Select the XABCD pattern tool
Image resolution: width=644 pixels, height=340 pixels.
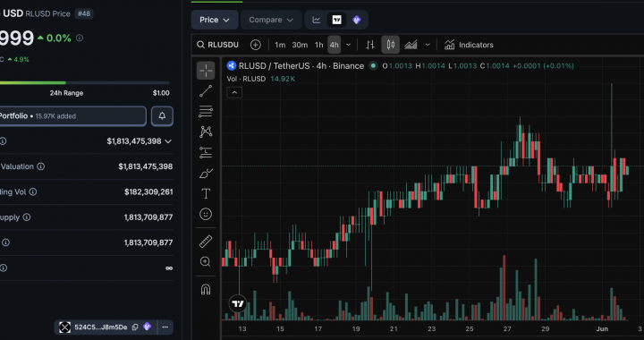[206, 132]
